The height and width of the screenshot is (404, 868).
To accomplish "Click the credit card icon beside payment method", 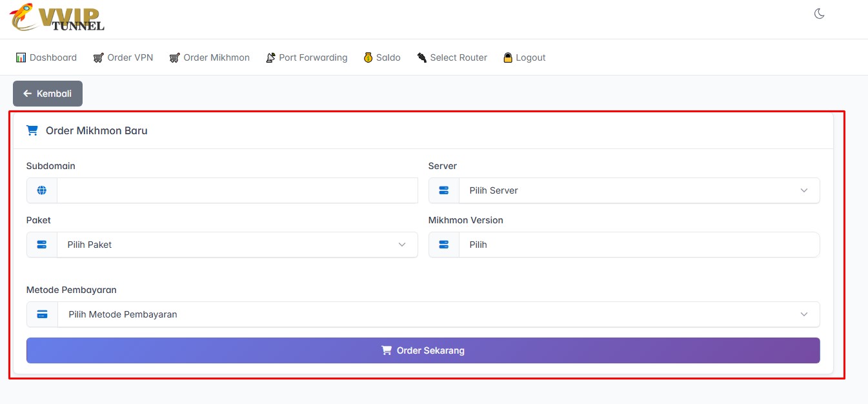I will click(43, 314).
